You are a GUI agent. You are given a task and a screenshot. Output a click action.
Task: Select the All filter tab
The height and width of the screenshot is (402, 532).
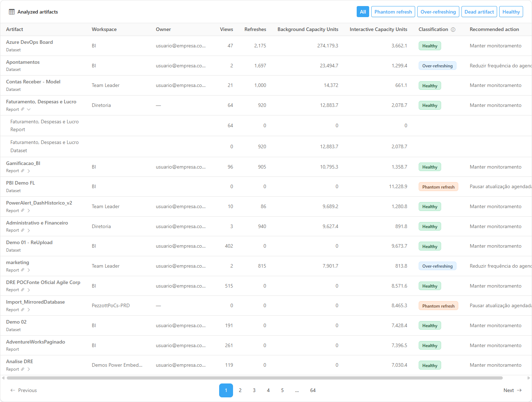pyautogui.click(x=363, y=12)
